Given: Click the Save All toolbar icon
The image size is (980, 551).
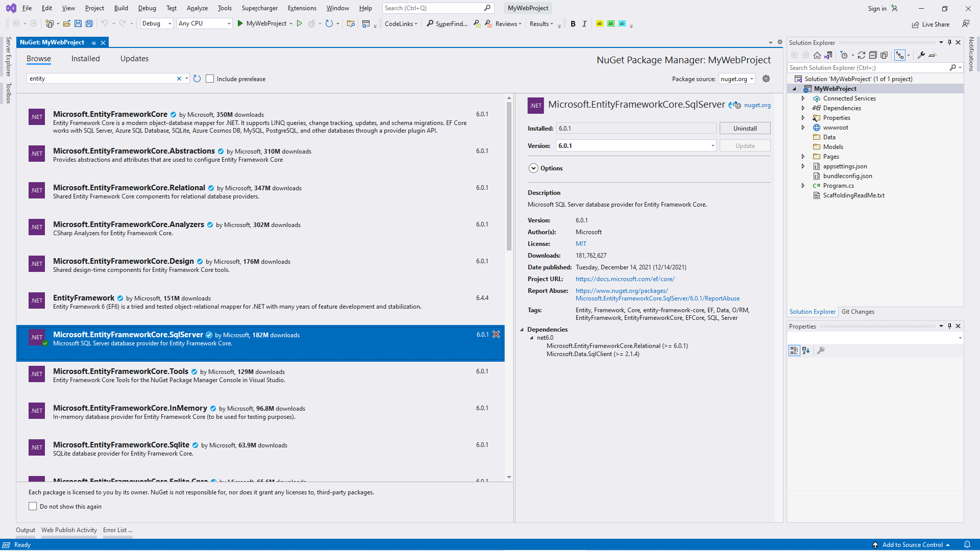Looking at the screenshot, I should tap(89, 23).
